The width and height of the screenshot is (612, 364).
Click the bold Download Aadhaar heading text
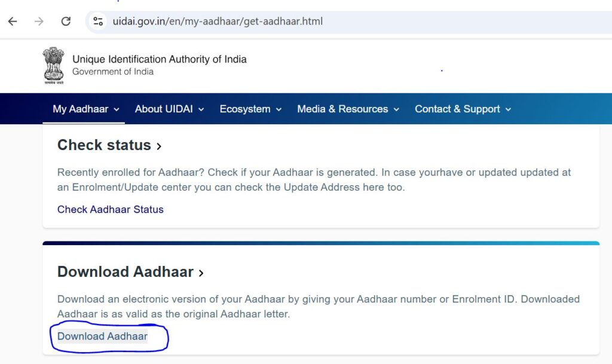125,272
